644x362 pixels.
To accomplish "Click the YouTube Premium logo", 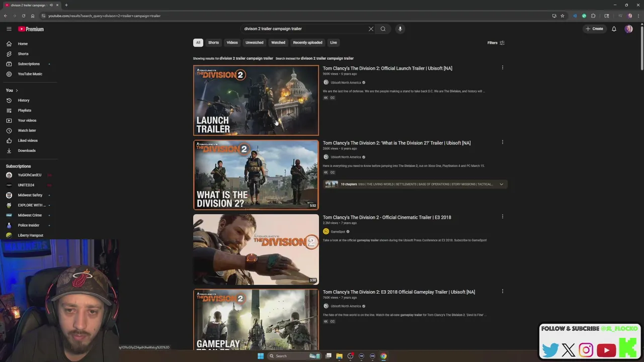I will click(31, 29).
